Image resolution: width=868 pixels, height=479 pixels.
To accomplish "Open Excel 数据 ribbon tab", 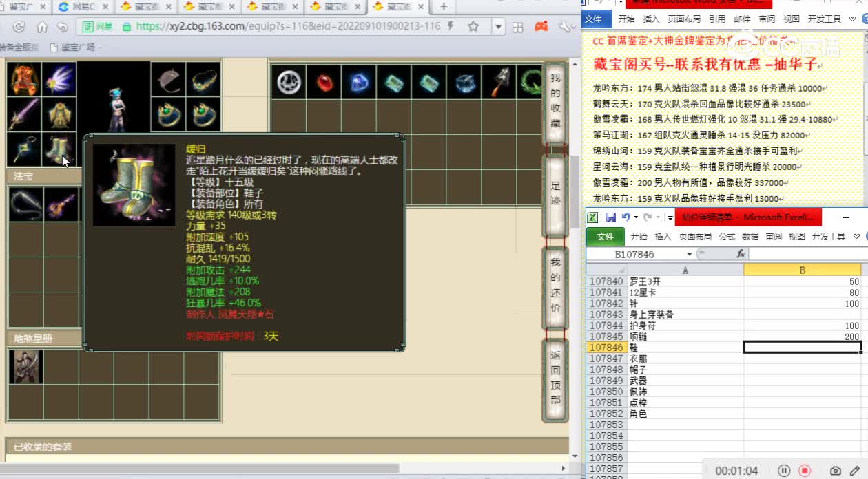I will click(750, 236).
